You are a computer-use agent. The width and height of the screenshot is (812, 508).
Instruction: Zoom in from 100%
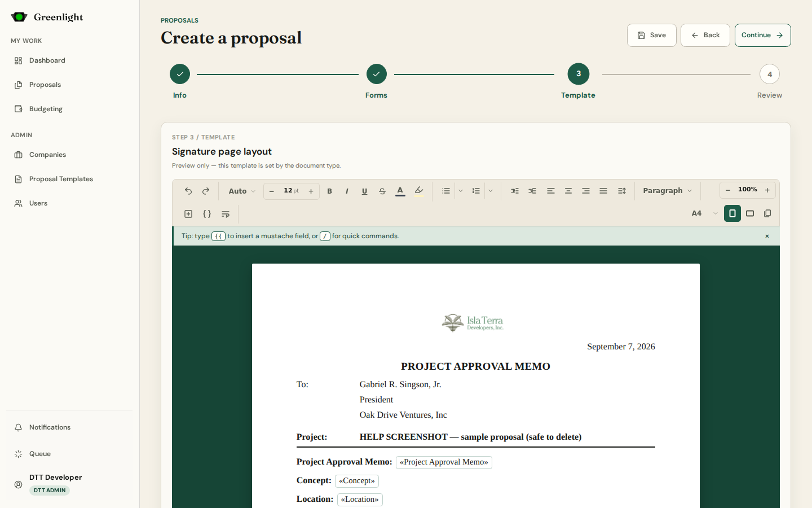pos(767,190)
